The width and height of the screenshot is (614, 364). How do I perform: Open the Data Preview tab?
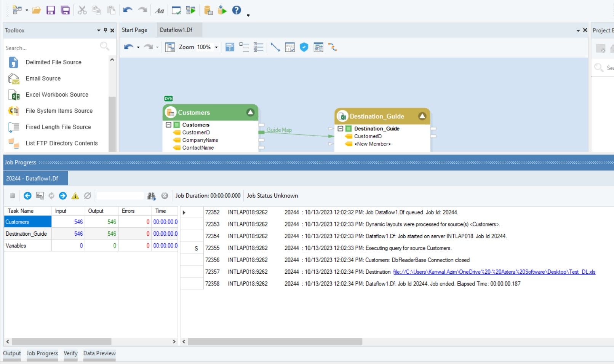[99, 353]
